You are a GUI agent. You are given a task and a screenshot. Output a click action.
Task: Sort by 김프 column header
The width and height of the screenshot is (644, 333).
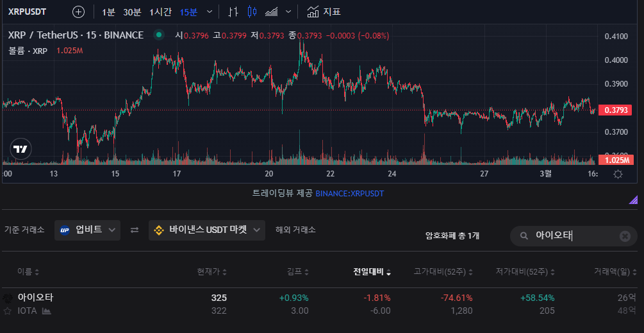[x=298, y=272]
